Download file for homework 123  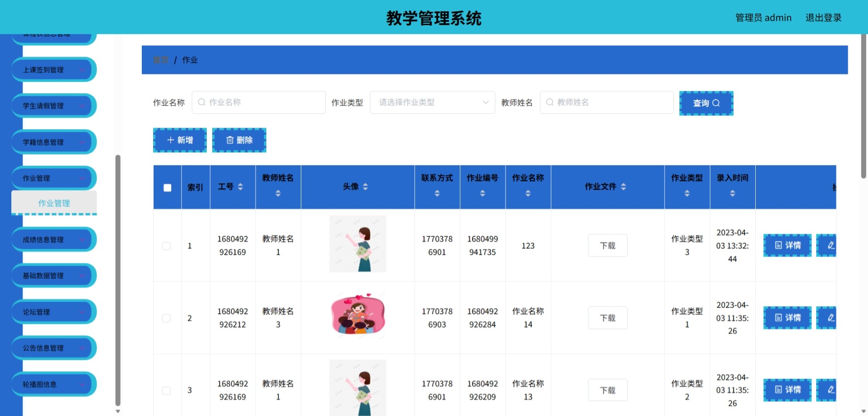tap(608, 245)
